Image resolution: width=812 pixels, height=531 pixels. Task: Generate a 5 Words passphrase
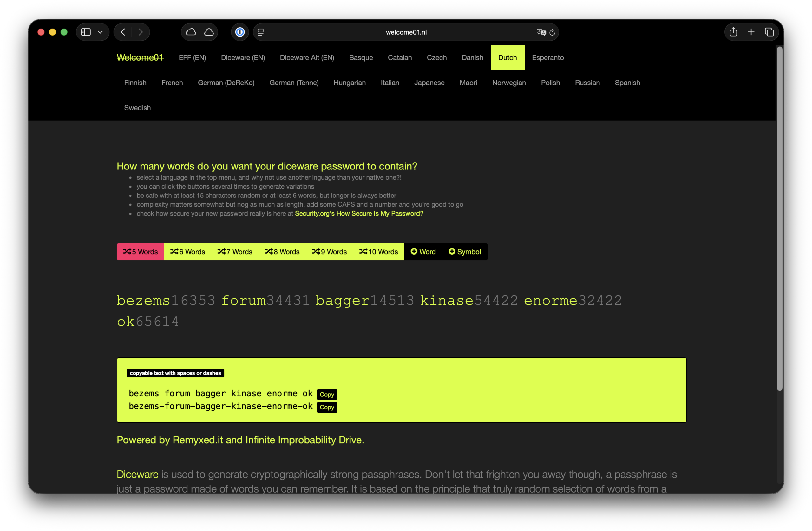[140, 252]
